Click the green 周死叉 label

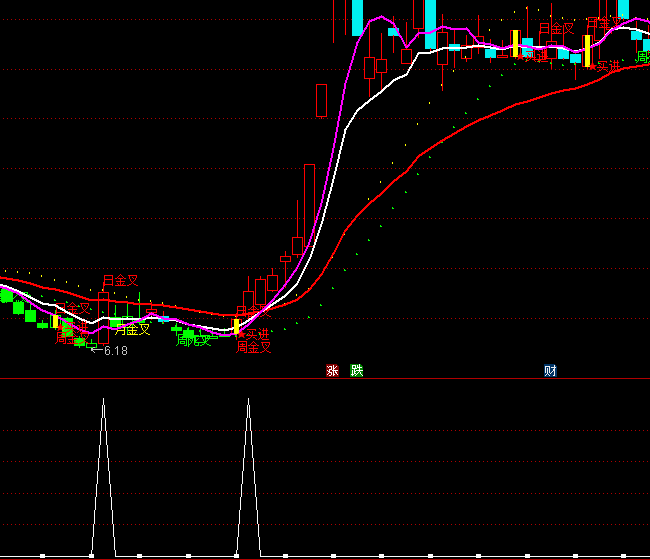coord(194,340)
